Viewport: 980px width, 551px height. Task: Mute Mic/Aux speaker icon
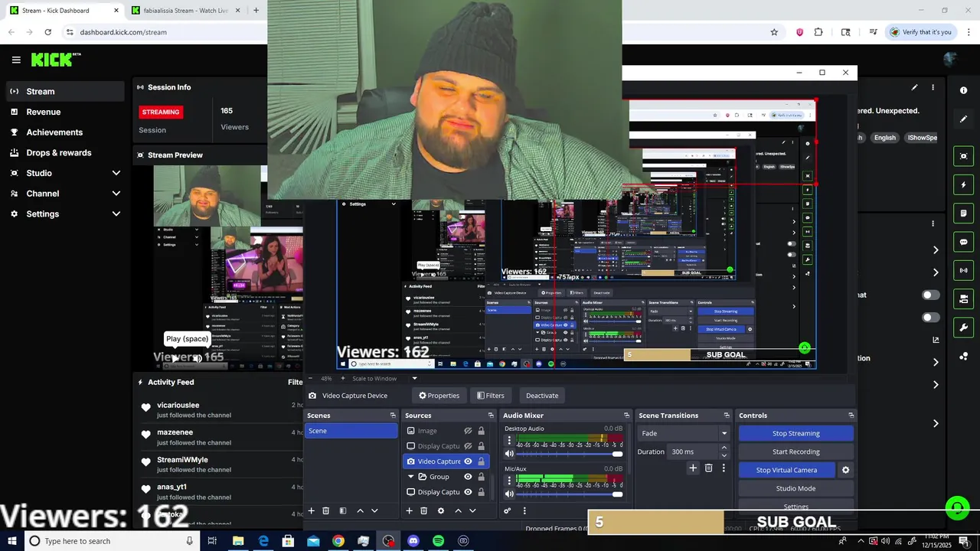509,494
